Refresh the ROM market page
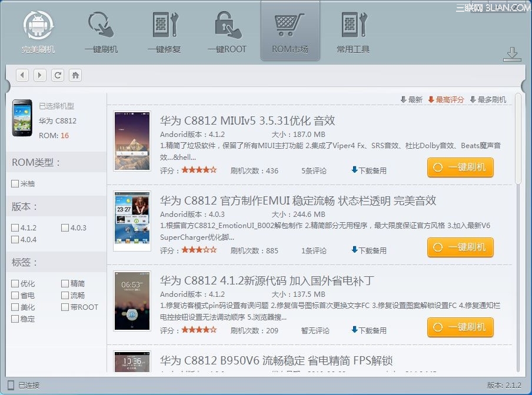This screenshot has width=532, height=395. [58, 75]
